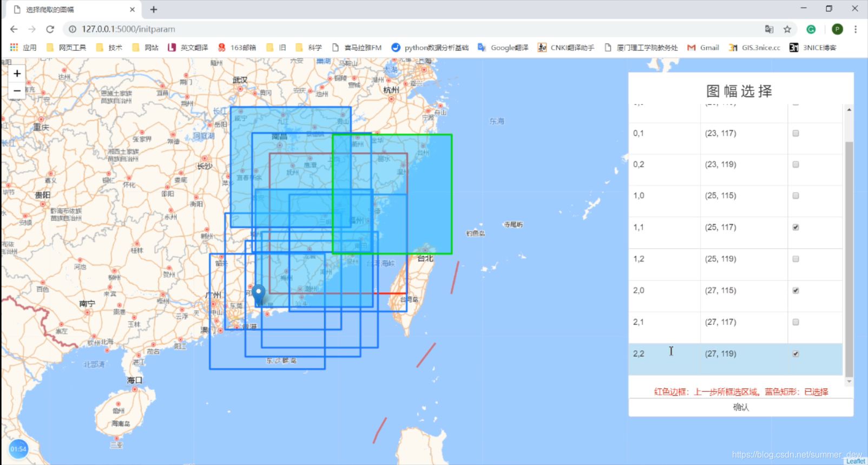Image resolution: width=868 pixels, height=465 pixels.
Task: Open the page translate icon in address bar
Action: (769, 29)
